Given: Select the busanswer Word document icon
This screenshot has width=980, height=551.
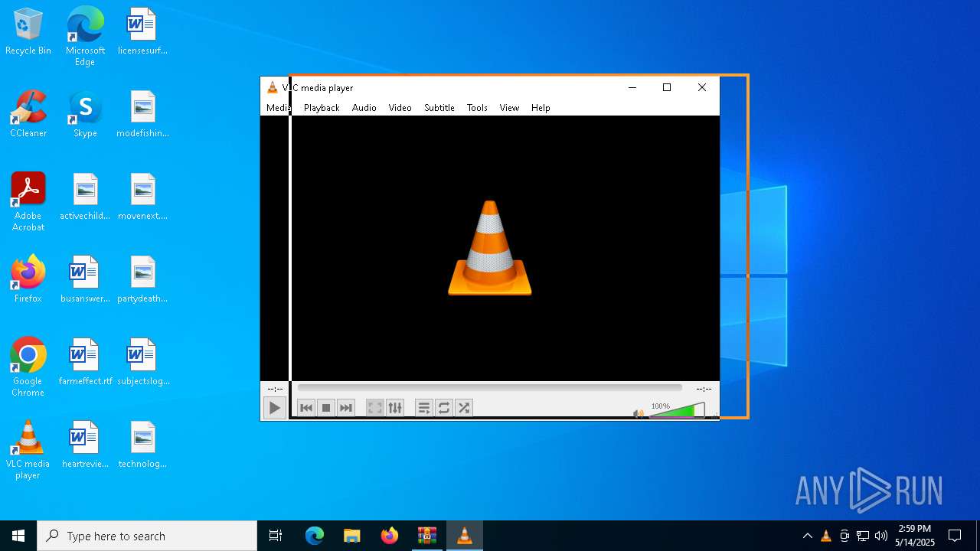Looking at the screenshot, I should [x=85, y=279].
